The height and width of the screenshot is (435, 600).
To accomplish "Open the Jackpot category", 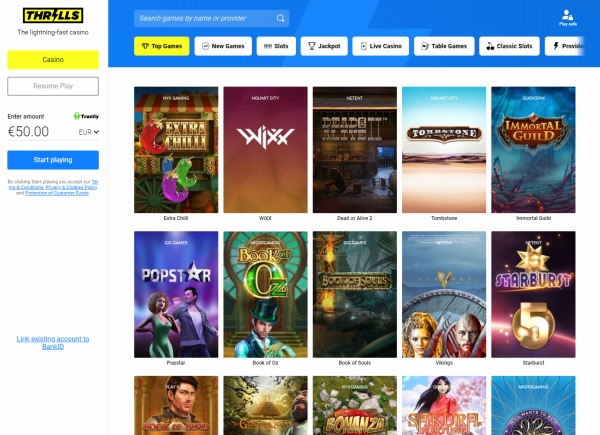I will pyautogui.click(x=324, y=46).
